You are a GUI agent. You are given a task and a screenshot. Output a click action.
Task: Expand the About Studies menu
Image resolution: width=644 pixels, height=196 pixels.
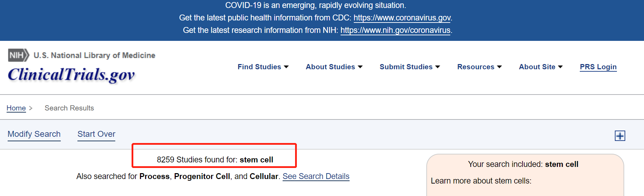[334, 67]
